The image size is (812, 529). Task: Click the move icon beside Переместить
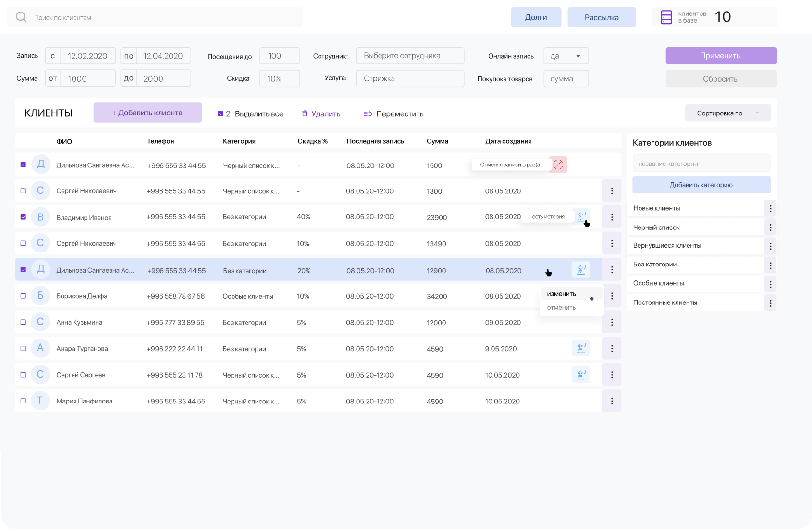click(x=368, y=113)
